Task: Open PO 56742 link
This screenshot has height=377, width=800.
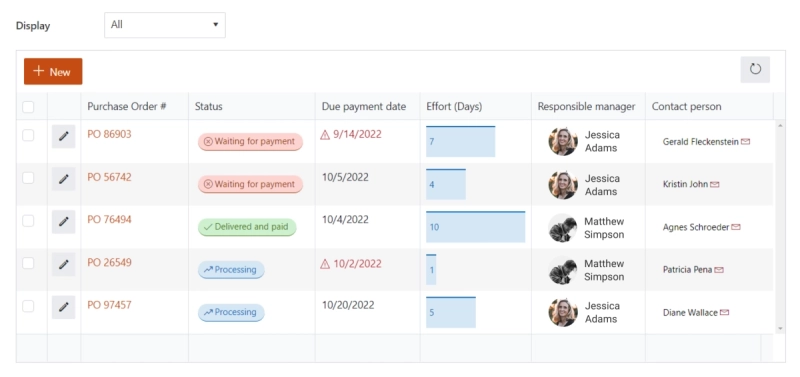Action: (109, 177)
